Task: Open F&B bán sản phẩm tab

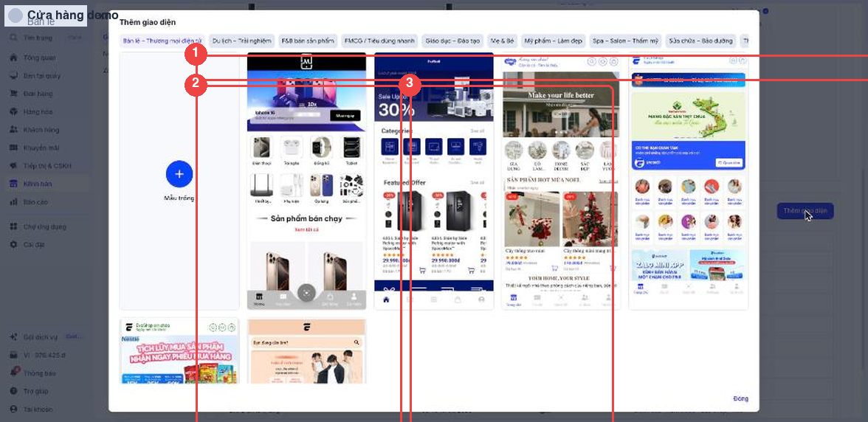Action: [308, 41]
